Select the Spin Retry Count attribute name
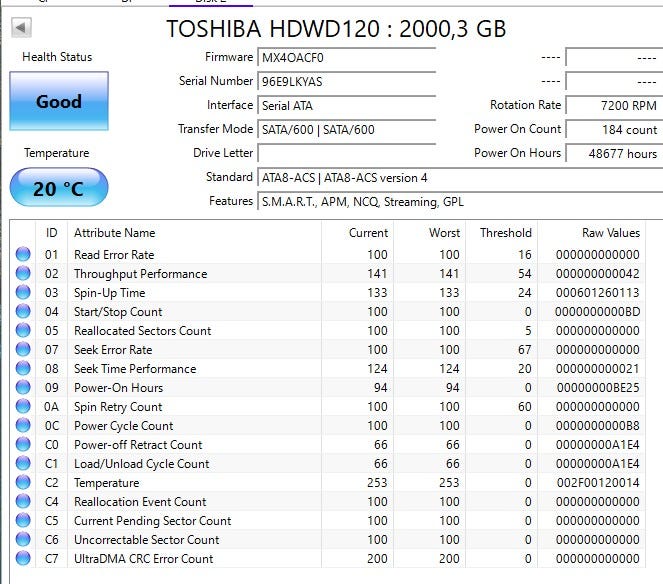This screenshot has height=584, width=663. click(x=118, y=407)
